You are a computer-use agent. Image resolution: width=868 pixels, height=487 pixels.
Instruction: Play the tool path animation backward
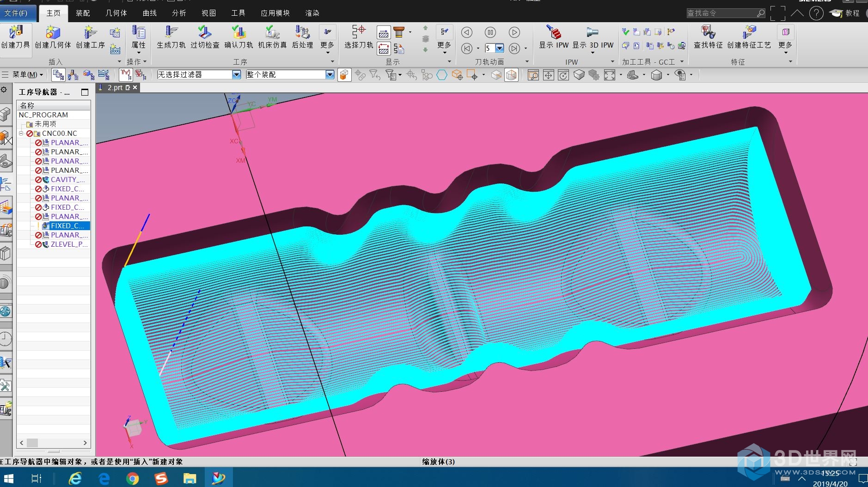point(467,32)
